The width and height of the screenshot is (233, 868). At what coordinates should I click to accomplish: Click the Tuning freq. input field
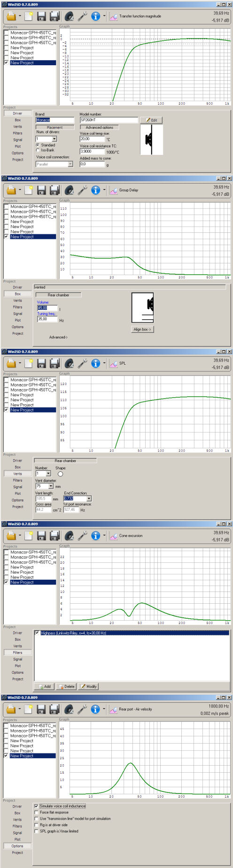pos(47,319)
